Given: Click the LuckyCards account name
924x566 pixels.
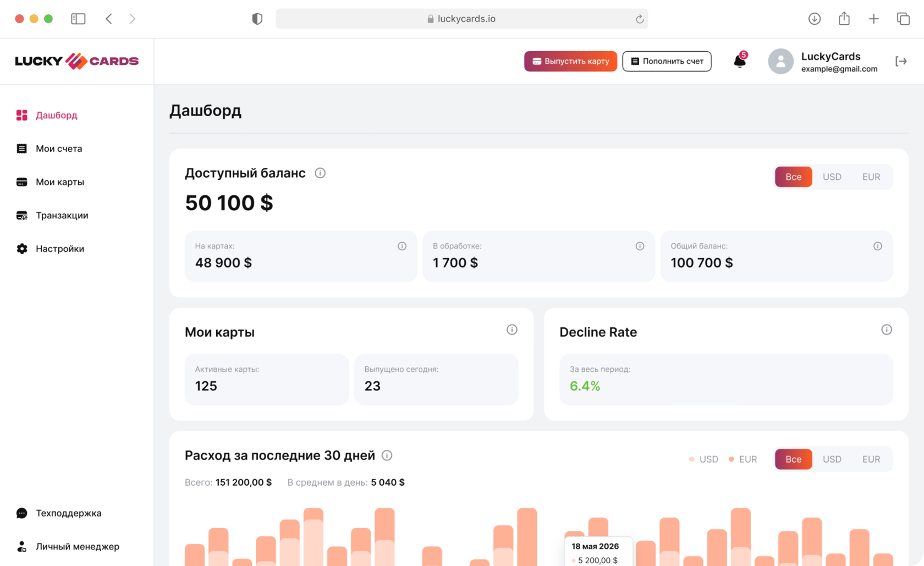Looking at the screenshot, I should pos(831,56).
